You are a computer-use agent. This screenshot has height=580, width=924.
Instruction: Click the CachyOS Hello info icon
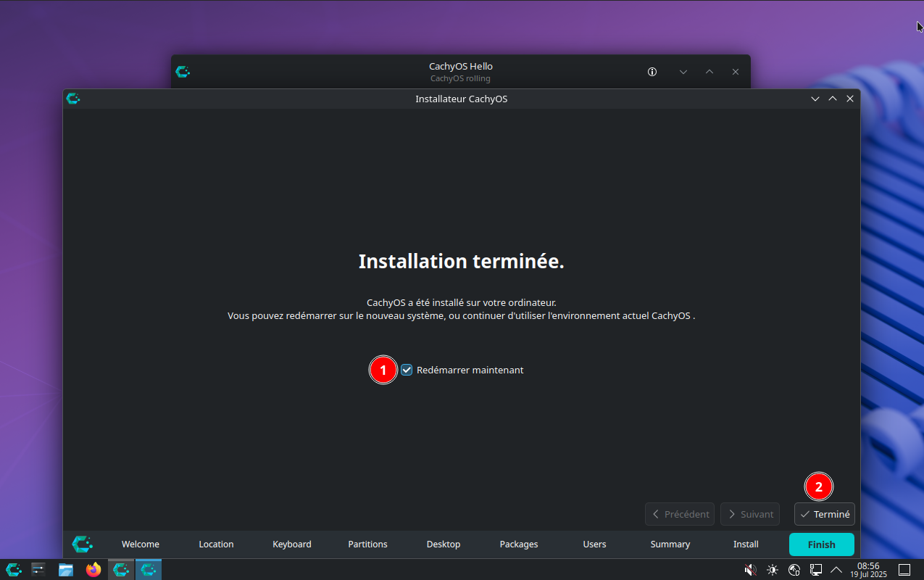coord(652,72)
